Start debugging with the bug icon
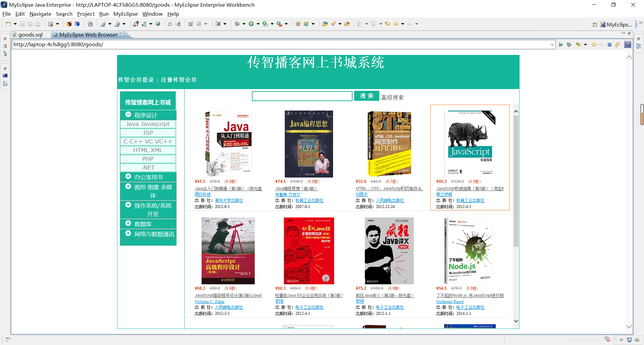This screenshot has width=644, height=345. tap(569, 44)
